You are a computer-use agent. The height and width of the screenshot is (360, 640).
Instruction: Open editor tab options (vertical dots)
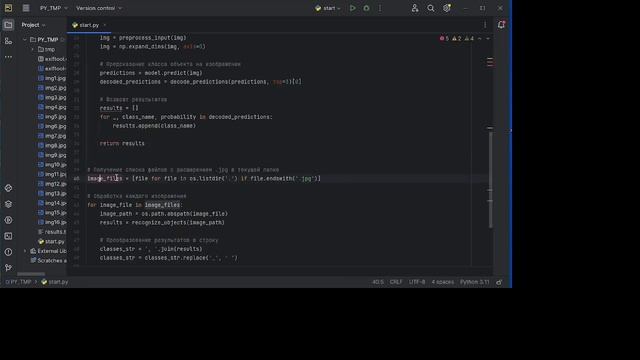[485, 25]
